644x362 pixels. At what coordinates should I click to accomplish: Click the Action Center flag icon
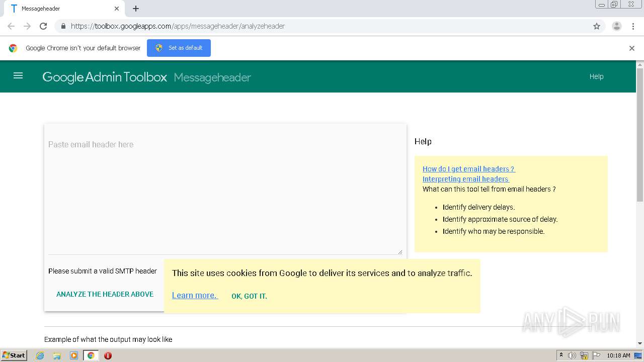click(x=596, y=355)
